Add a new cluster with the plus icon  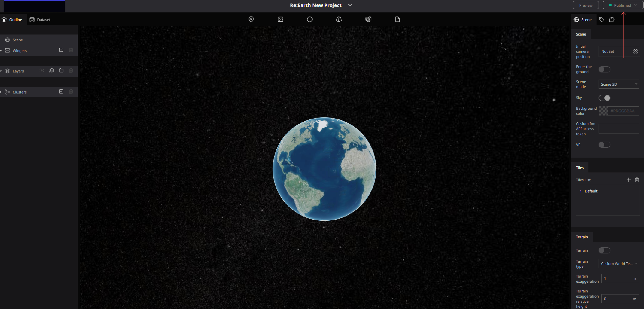tap(61, 91)
